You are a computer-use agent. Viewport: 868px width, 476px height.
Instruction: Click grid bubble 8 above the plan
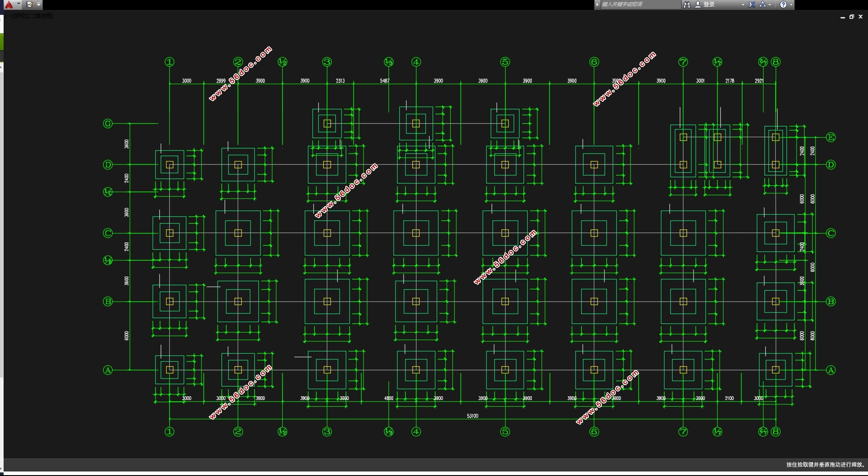coord(775,62)
